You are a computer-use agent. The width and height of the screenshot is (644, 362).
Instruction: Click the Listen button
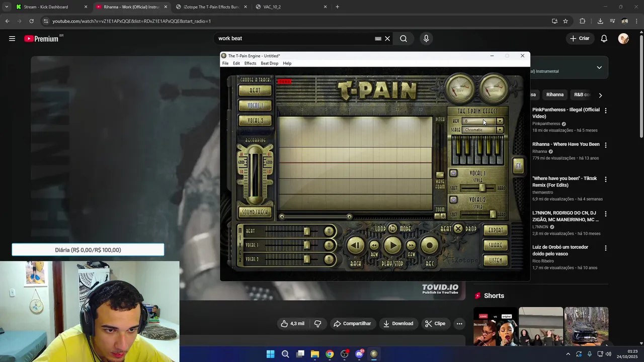496,260
